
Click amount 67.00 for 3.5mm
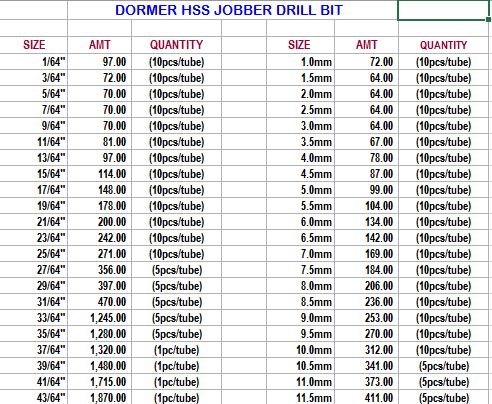click(366, 142)
